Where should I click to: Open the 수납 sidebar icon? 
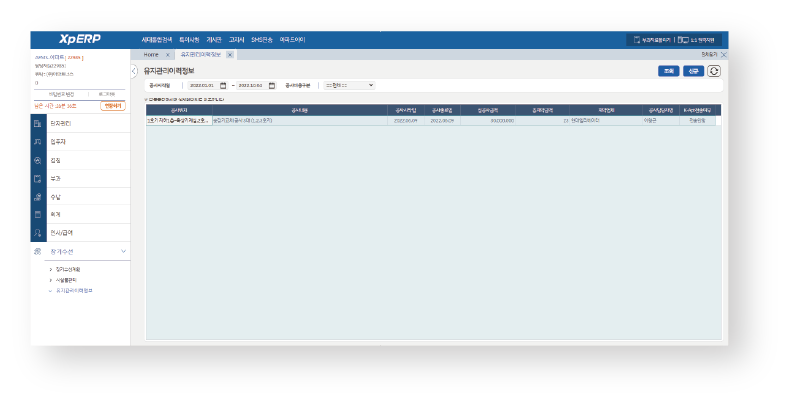[38, 197]
